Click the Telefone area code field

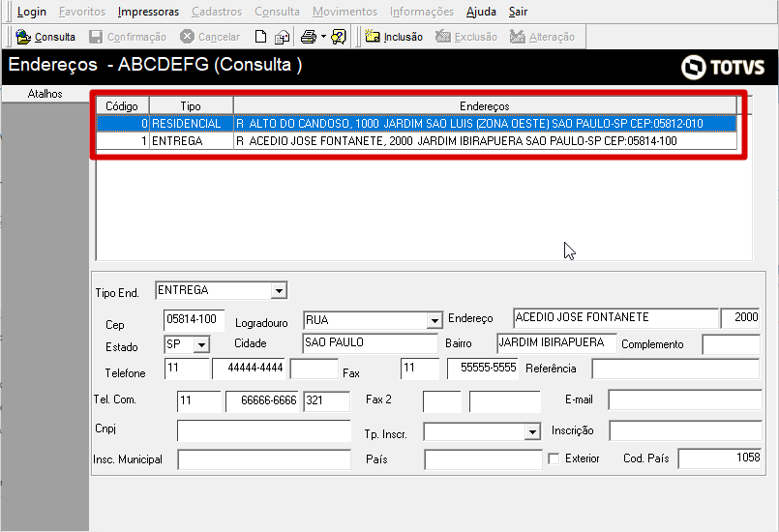187,369
